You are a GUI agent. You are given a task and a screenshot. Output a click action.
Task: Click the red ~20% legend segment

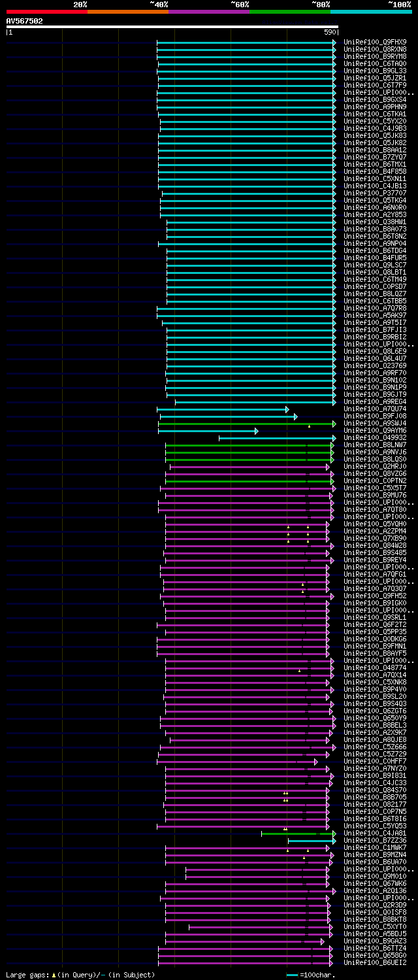(46, 11)
